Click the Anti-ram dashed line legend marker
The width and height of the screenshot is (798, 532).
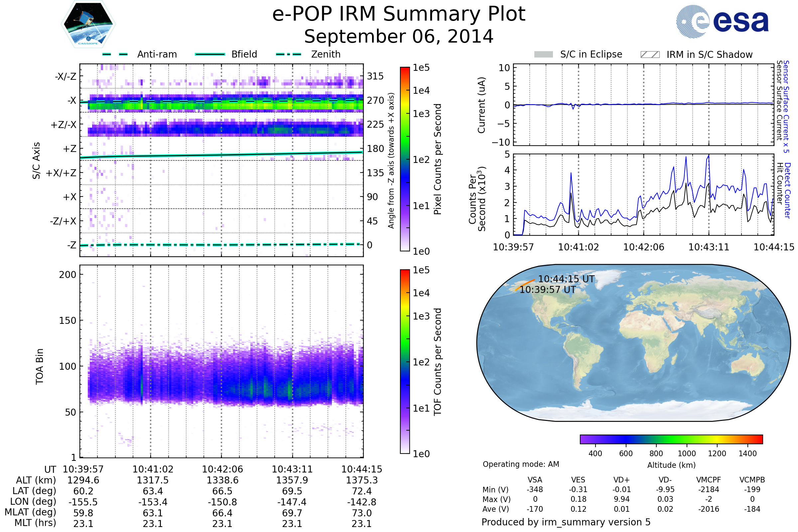pyautogui.click(x=115, y=54)
